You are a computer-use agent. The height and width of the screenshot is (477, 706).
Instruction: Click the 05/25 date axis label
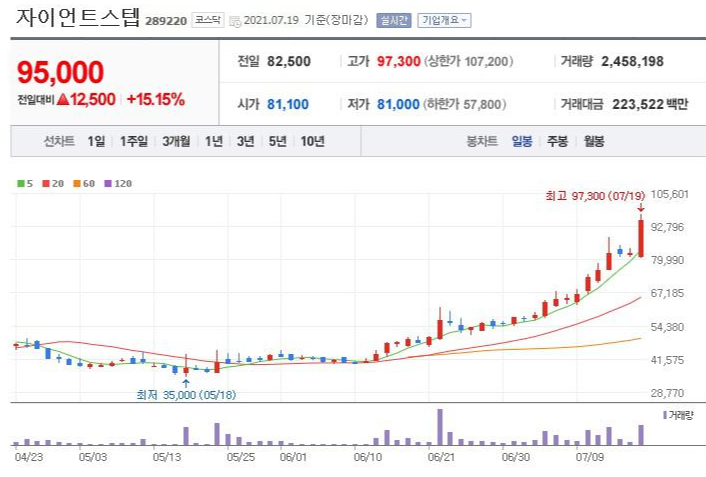coord(240,457)
